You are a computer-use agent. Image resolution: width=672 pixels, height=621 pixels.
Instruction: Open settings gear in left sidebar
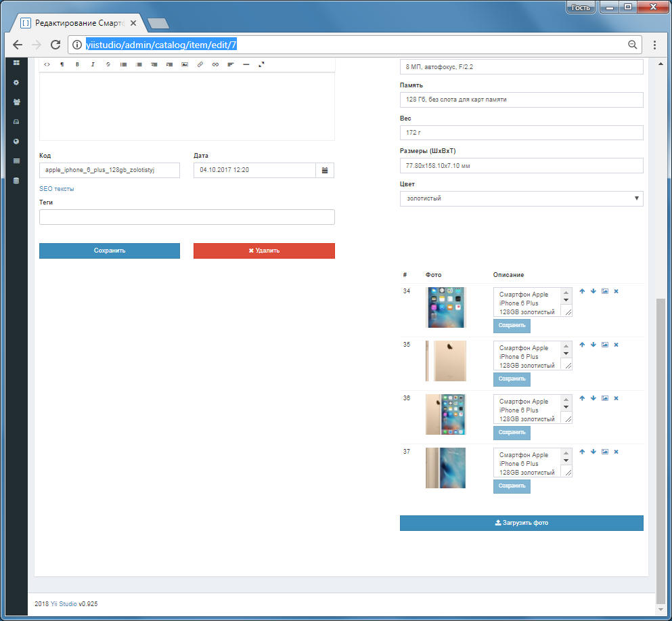(x=16, y=83)
